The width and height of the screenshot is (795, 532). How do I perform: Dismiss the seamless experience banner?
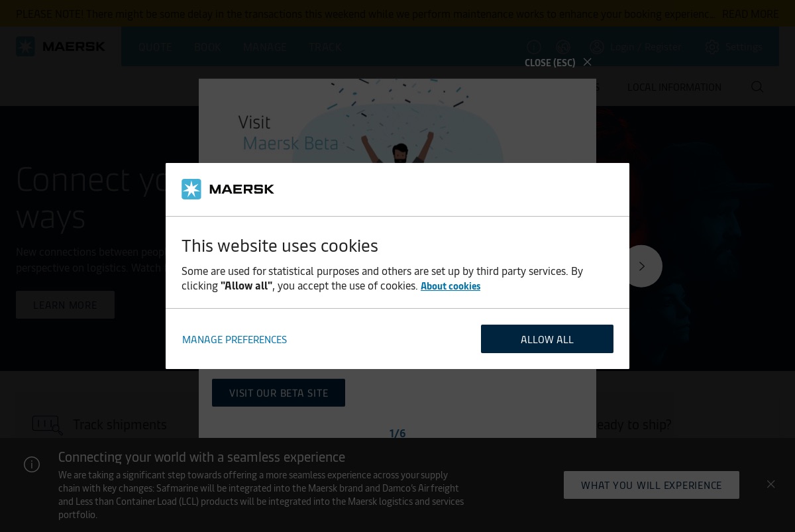[770, 484]
